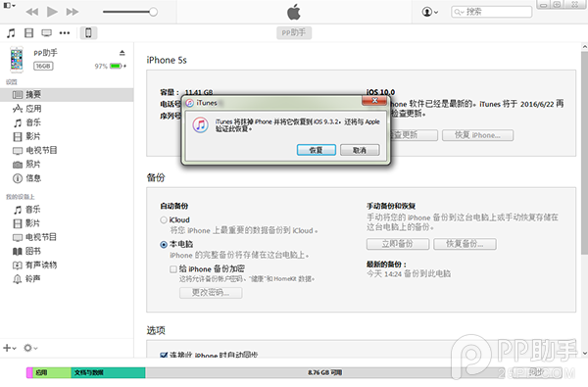Viewport: 588px width, 387px height.
Task: Open 图书 under On My Device
Action: (x=67, y=251)
